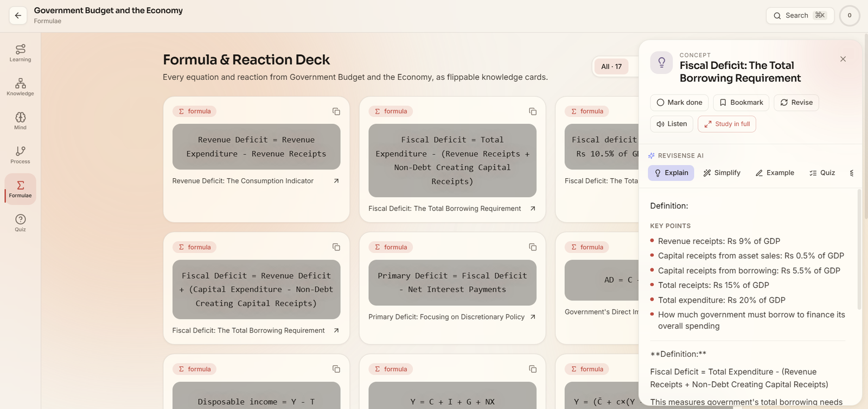Image resolution: width=868 pixels, height=409 pixels.
Task: Open arrow beside Primary Deficit: Focusing on Discretionary Policy
Action: [533, 317]
